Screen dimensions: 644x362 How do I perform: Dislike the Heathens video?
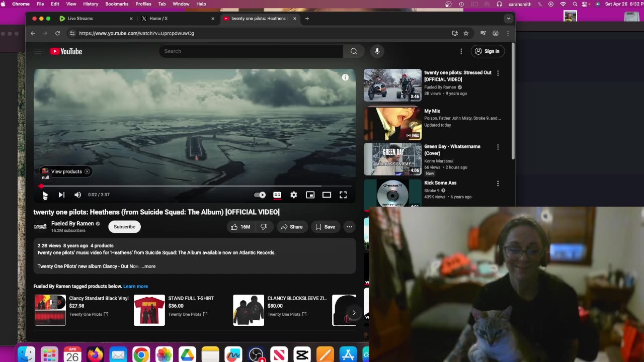point(264,227)
